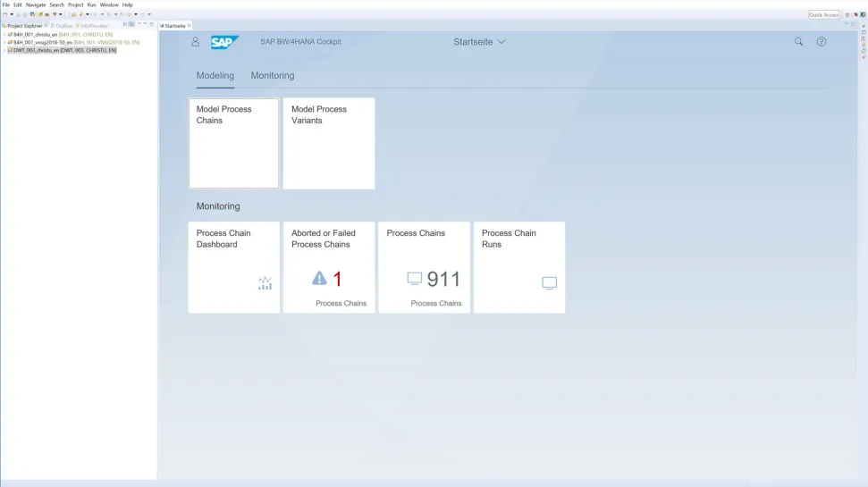This screenshot has height=487, width=868.
Task: Switch to the Outline view tab
Action: [63, 26]
